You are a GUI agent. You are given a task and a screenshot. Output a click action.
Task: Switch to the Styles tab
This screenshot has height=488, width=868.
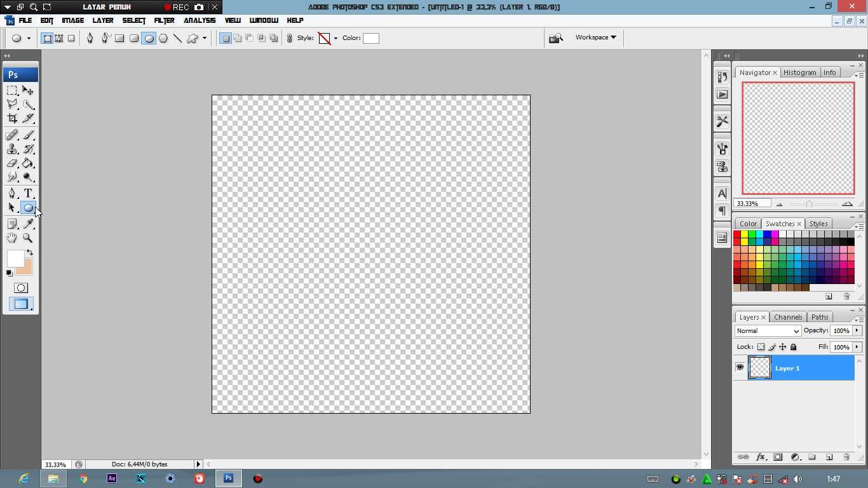point(818,224)
